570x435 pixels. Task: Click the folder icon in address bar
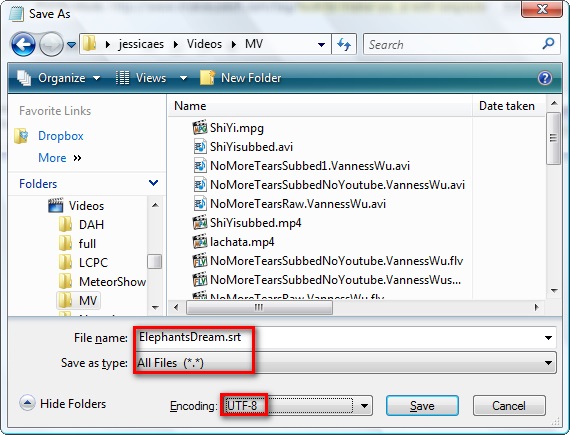click(x=89, y=44)
